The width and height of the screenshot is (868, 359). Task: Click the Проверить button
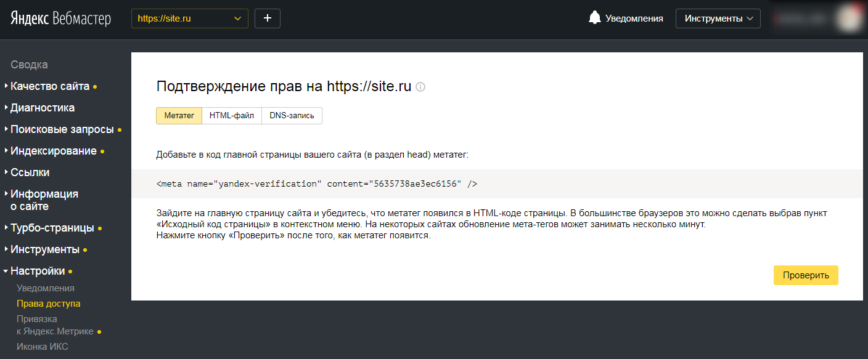(806, 275)
